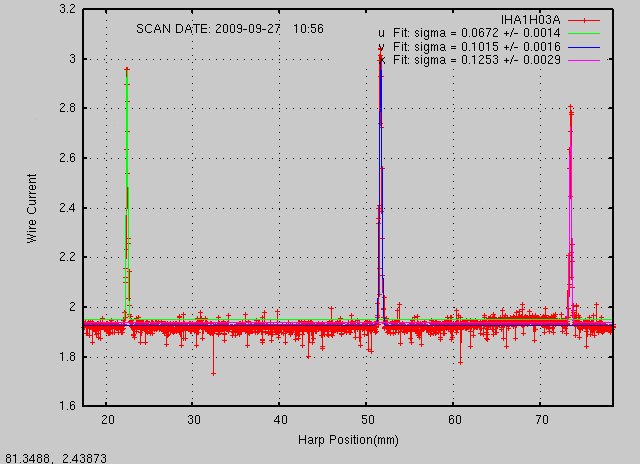Screen dimensions: 640x464
Task: Click the IHA1H03A legend entry
Action: 531,20
